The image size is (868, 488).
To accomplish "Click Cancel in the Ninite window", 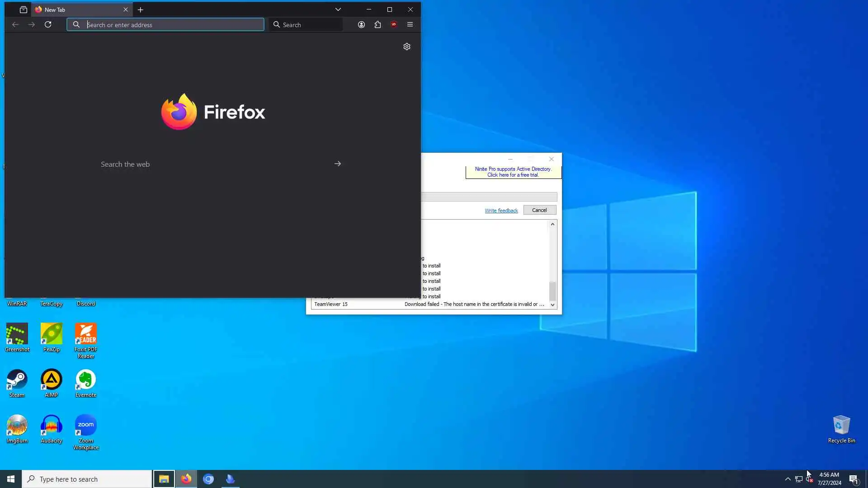I will 539,210.
